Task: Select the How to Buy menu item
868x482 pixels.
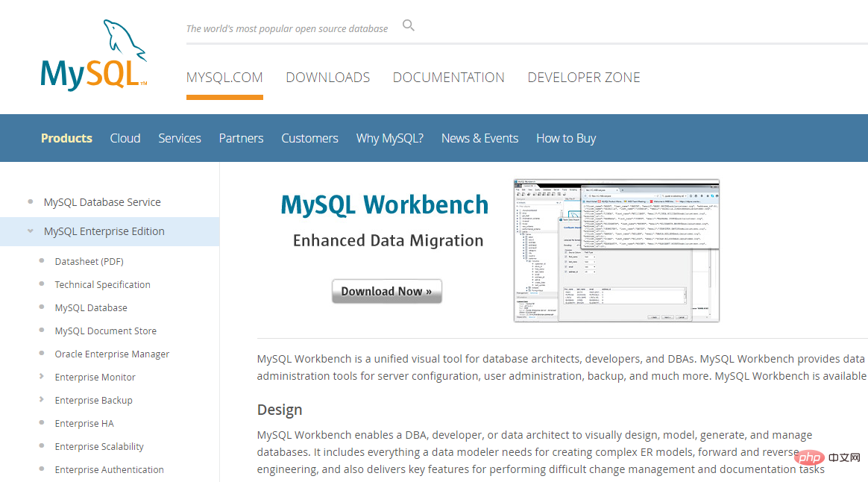Action: [x=566, y=138]
